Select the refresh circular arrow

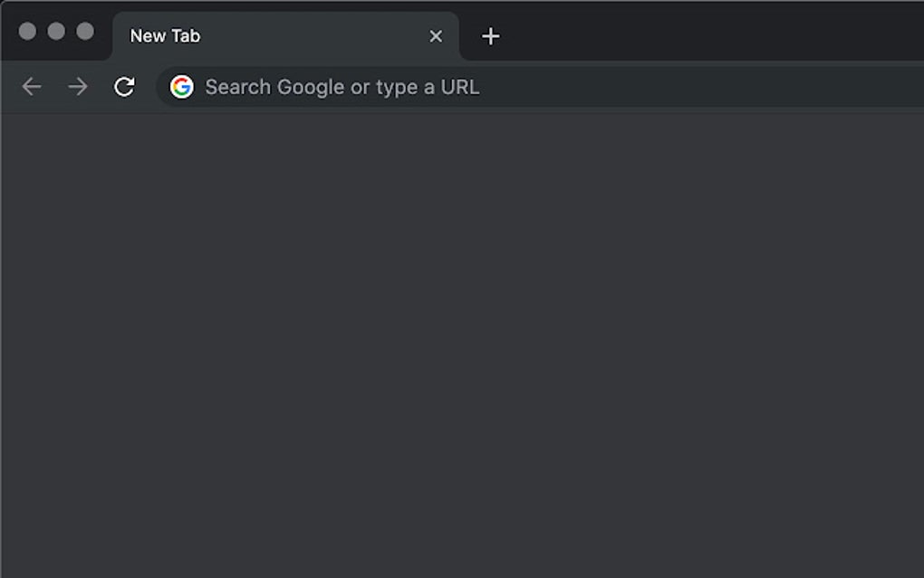pyautogui.click(x=125, y=87)
